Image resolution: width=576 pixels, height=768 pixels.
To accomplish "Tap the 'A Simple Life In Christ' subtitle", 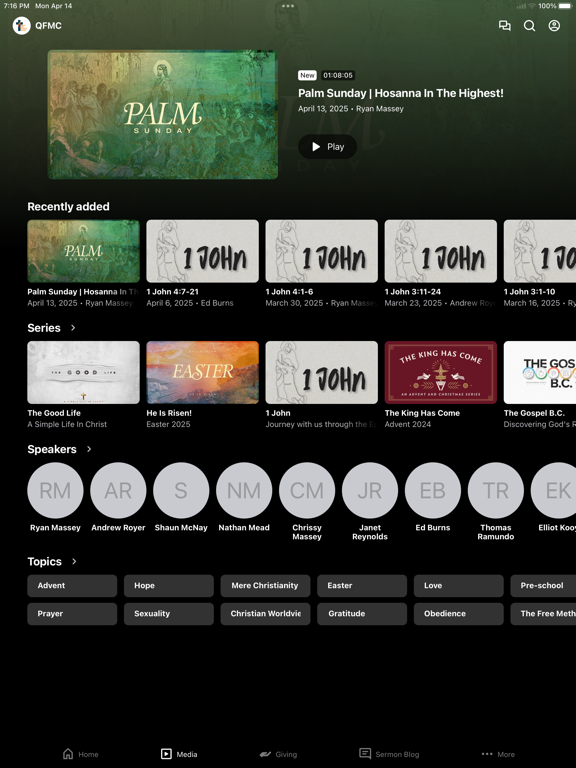I will 67,424.
